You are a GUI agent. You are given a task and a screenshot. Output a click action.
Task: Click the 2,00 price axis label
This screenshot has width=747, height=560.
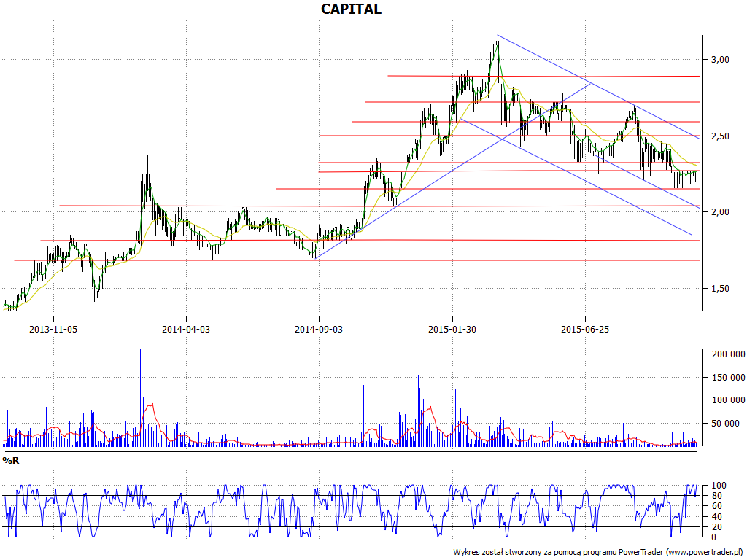[x=721, y=212]
